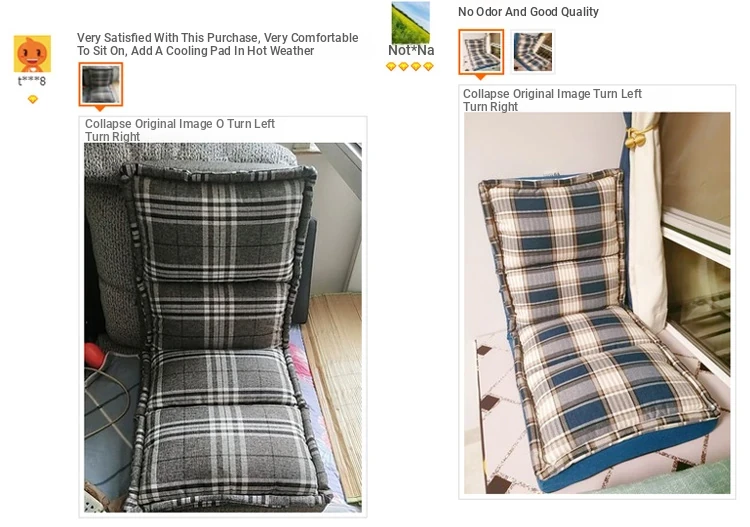Open Not*Na's green field avatar
This screenshot has width=750, height=527.
[x=410, y=22]
